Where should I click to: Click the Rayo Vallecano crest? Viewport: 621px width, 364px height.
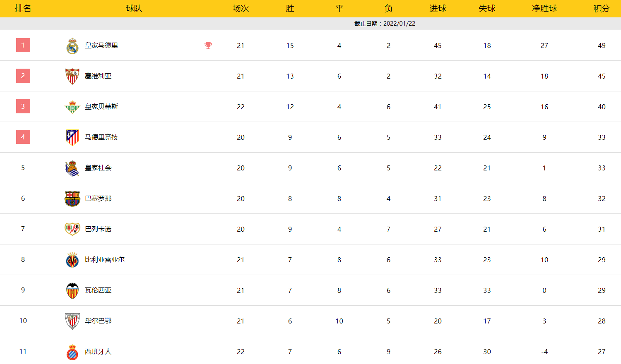(x=72, y=229)
